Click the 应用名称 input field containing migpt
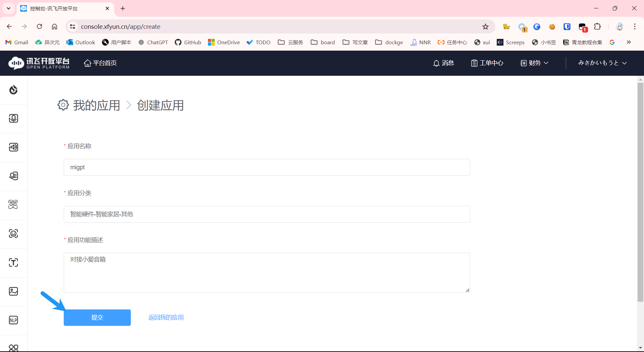The width and height of the screenshot is (644, 352). [x=267, y=167]
